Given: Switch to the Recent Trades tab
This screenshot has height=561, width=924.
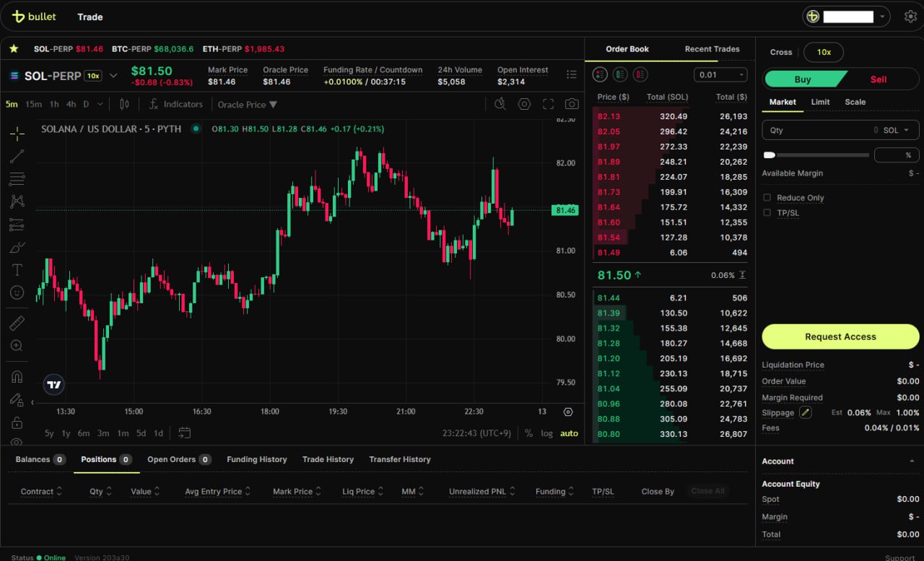Looking at the screenshot, I should point(712,49).
